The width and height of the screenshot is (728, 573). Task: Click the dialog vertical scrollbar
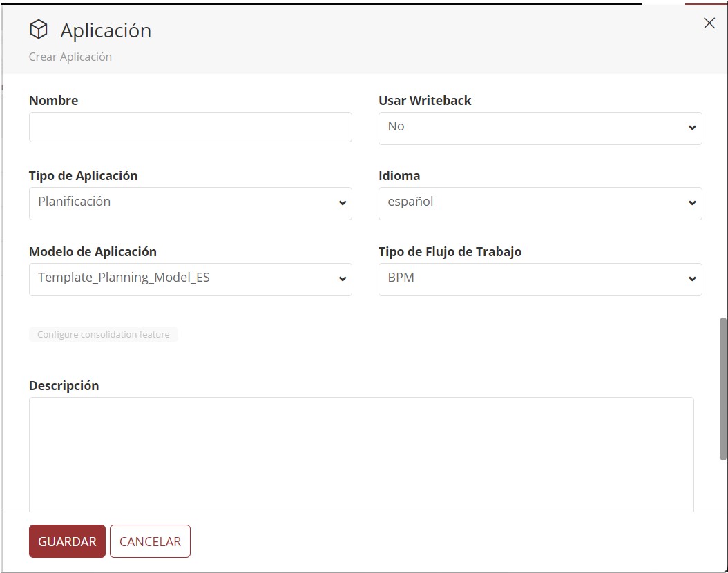pyautogui.click(x=723, y=389)
